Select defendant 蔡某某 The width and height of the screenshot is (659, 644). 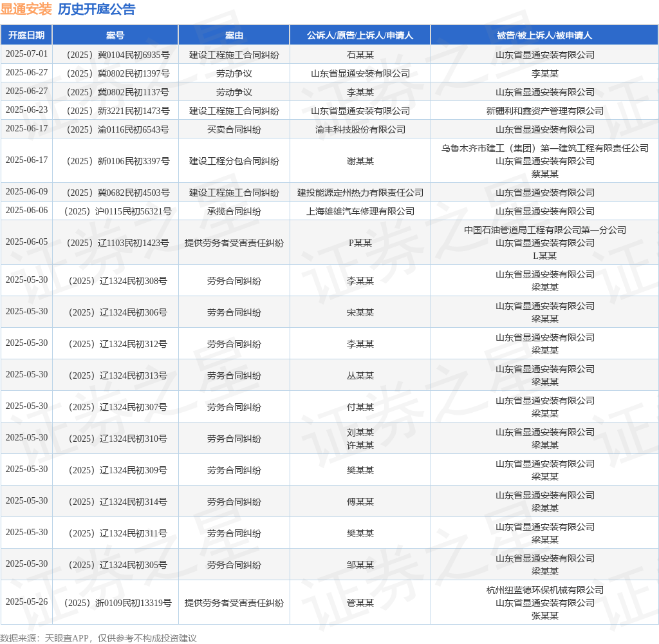[x=544, y=174]
